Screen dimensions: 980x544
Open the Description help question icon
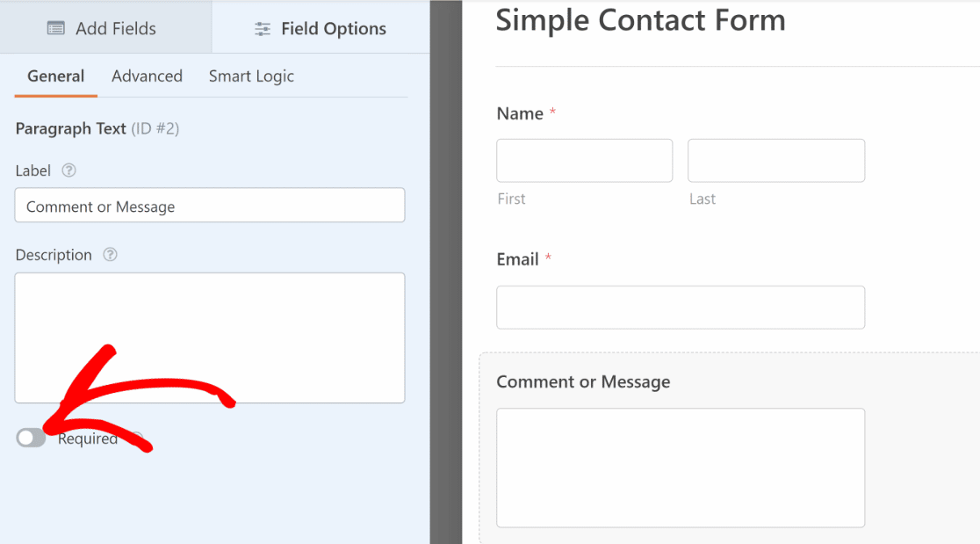click(x=110, y=255)
